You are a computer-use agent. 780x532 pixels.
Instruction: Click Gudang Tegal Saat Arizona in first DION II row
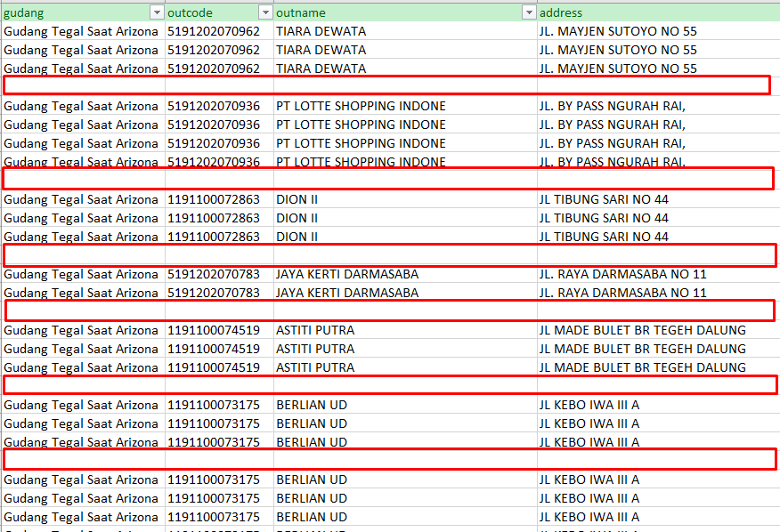[x=81, y=199]
